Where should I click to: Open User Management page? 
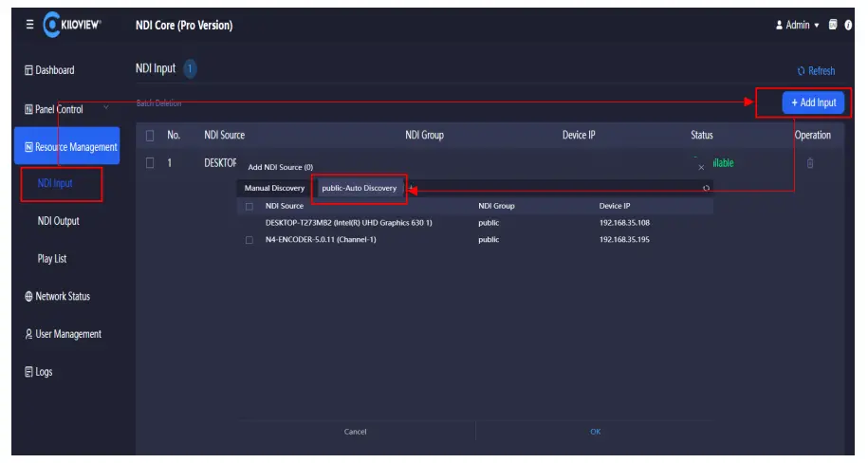click(x=63, y=334)
